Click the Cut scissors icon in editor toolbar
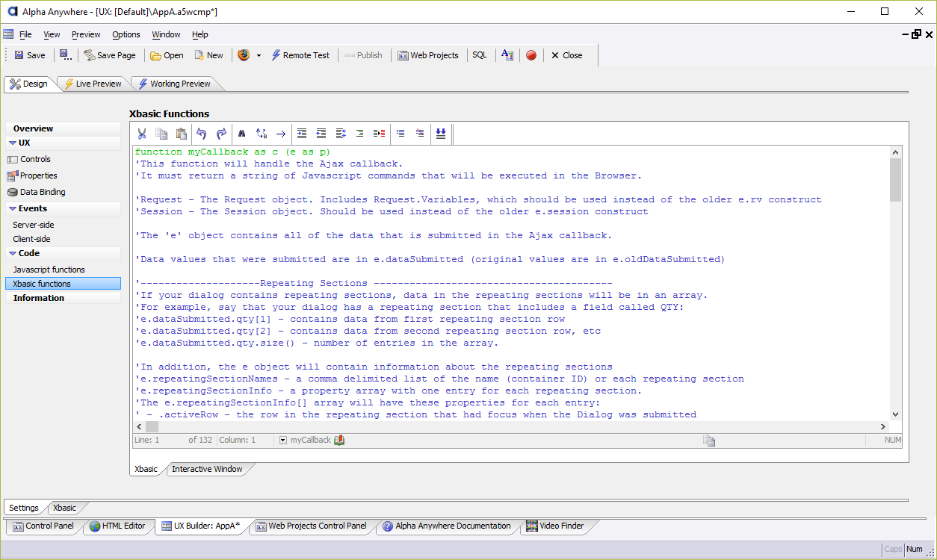This screenshot has height=560, width=937. point(141,134)
